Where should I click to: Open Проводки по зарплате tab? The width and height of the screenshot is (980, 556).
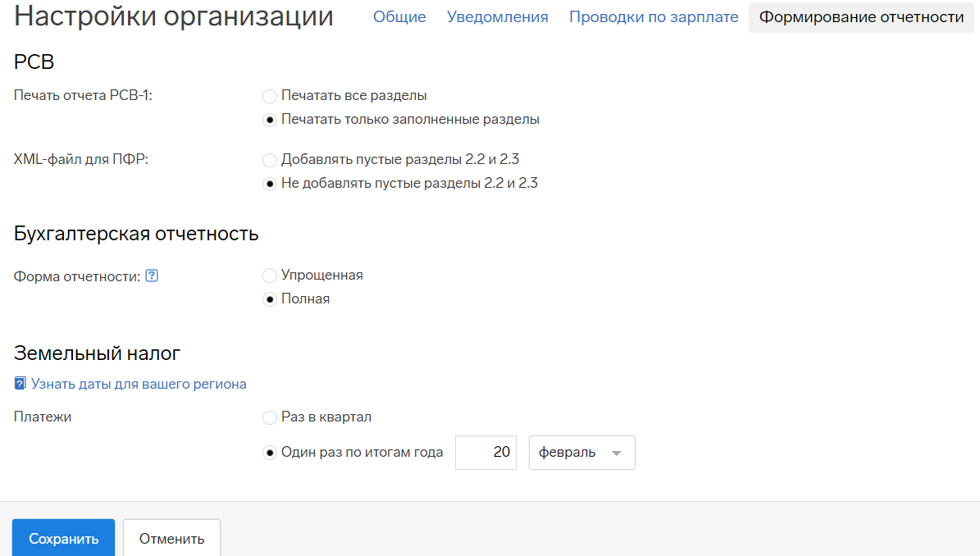coord(654,17)
